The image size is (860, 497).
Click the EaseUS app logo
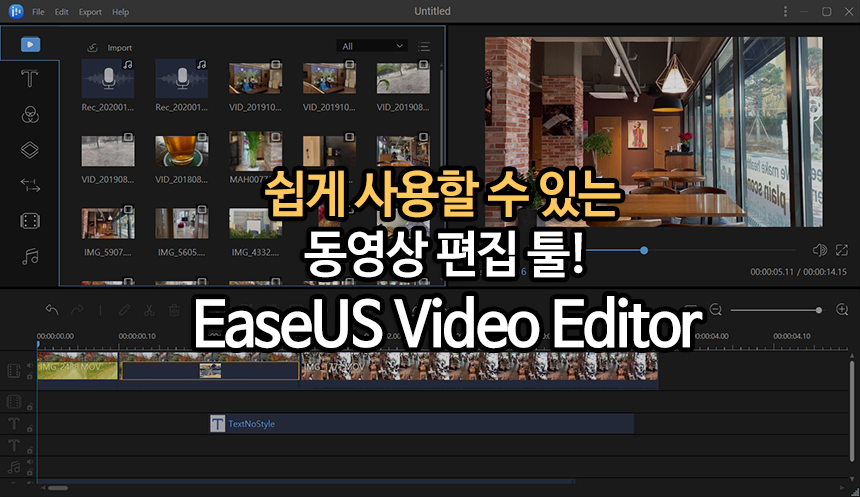click(16, 11)
